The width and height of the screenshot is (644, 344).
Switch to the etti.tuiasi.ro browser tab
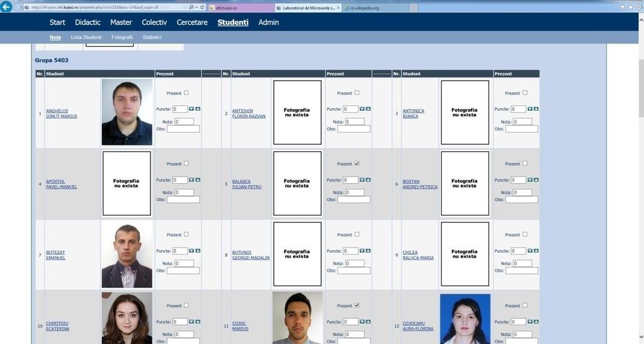[240, 8]
